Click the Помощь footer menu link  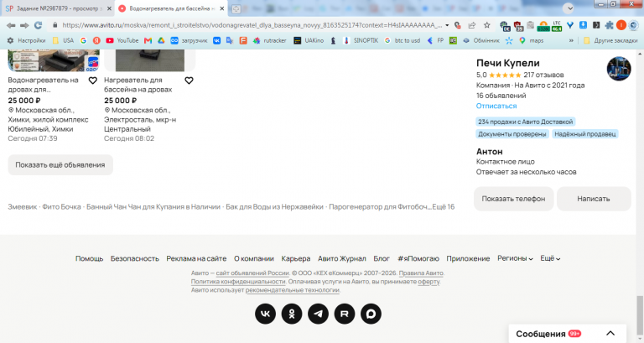(89, 258)
